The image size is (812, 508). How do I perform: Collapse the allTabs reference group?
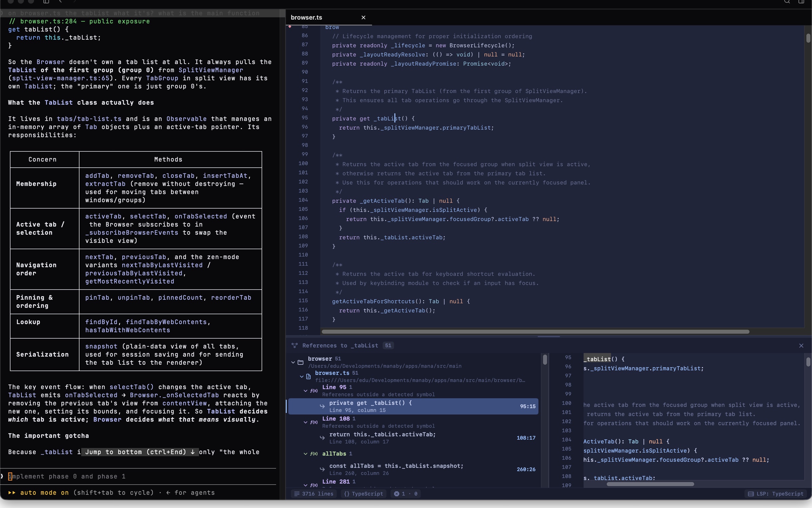(x=306, y=454)
